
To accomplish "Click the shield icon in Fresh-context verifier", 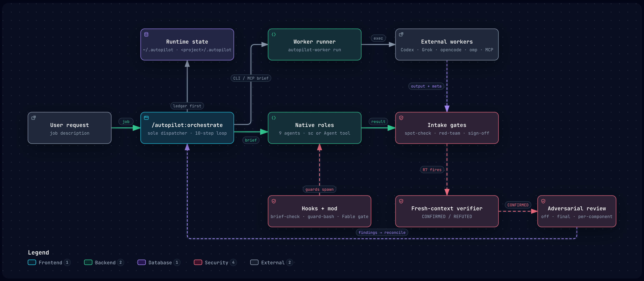I will click(401, 201).
